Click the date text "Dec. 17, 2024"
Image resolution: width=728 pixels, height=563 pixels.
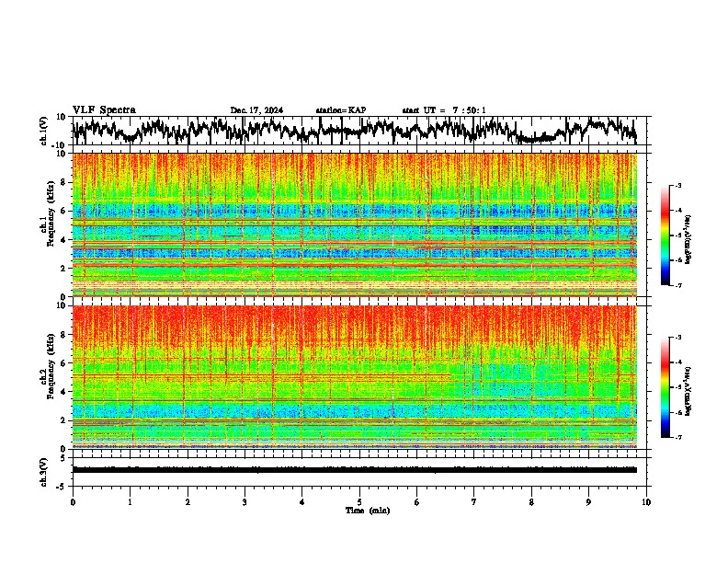click(256, 110)
